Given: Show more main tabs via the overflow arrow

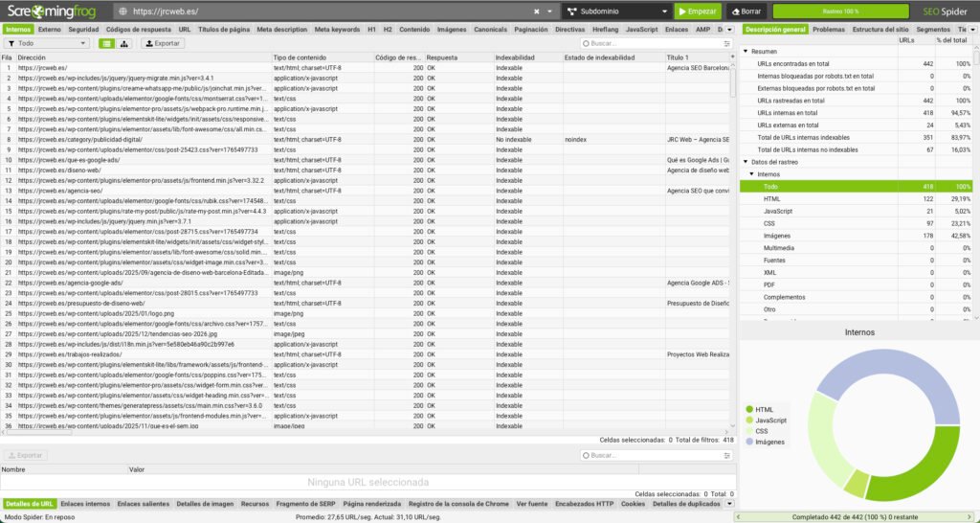Looking at the screenshot, I should (x=728, y=30).
